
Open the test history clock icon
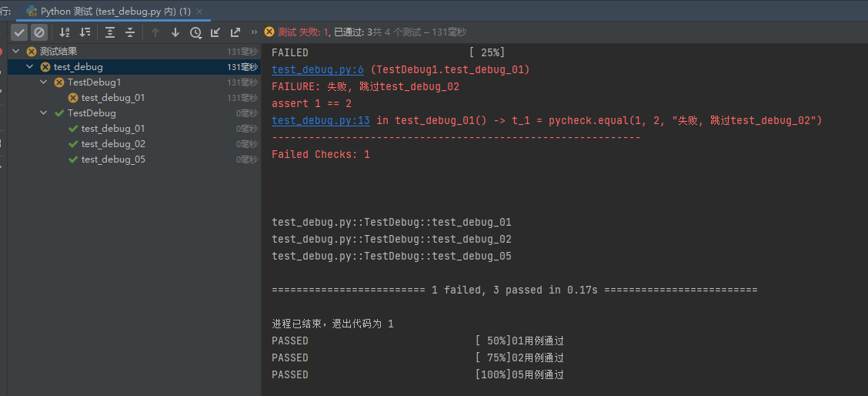click(x=195, y=32)
